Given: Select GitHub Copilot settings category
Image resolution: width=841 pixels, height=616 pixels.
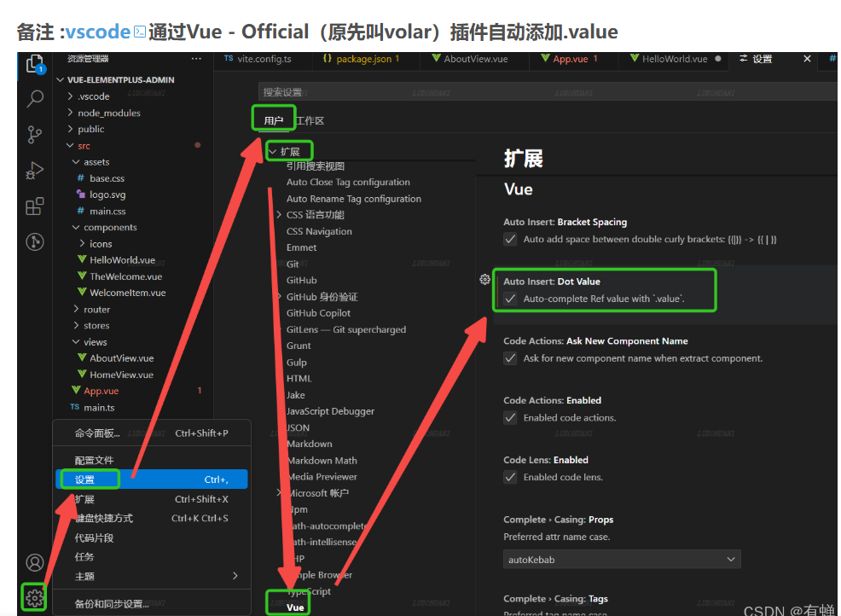Looking at the screenshot, I should [319, 313].
